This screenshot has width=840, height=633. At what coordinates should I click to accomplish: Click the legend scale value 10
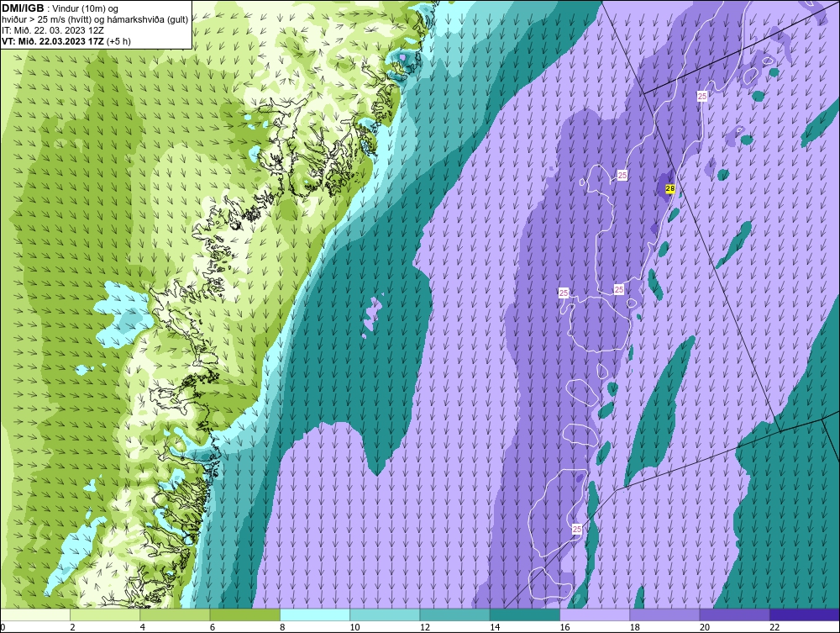pyautogui.click(x=354, y=628)
